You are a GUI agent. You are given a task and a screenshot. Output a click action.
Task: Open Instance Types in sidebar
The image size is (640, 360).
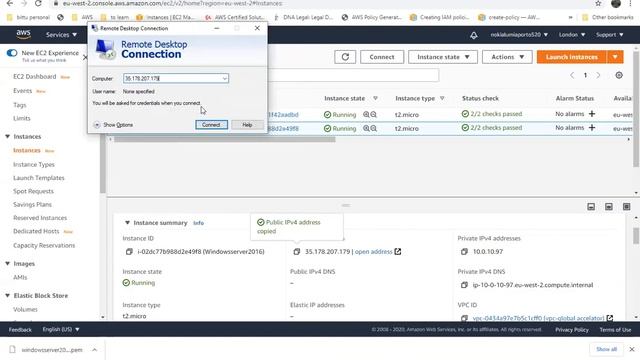pyautogui.click(x=34, y=164)
